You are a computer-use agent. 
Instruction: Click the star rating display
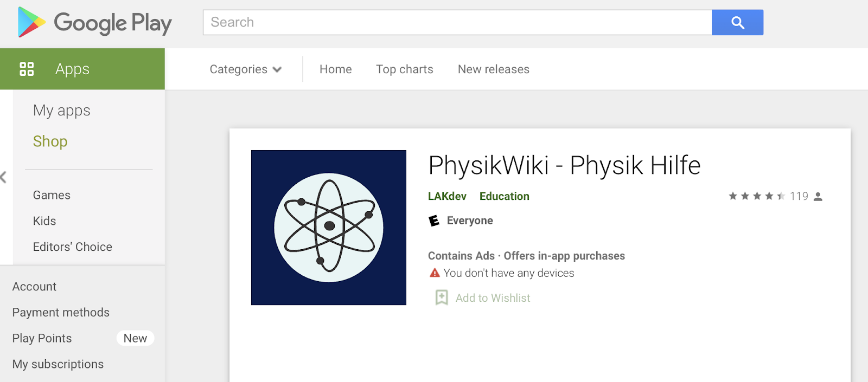pyautogui.click(x=757, y=196)
